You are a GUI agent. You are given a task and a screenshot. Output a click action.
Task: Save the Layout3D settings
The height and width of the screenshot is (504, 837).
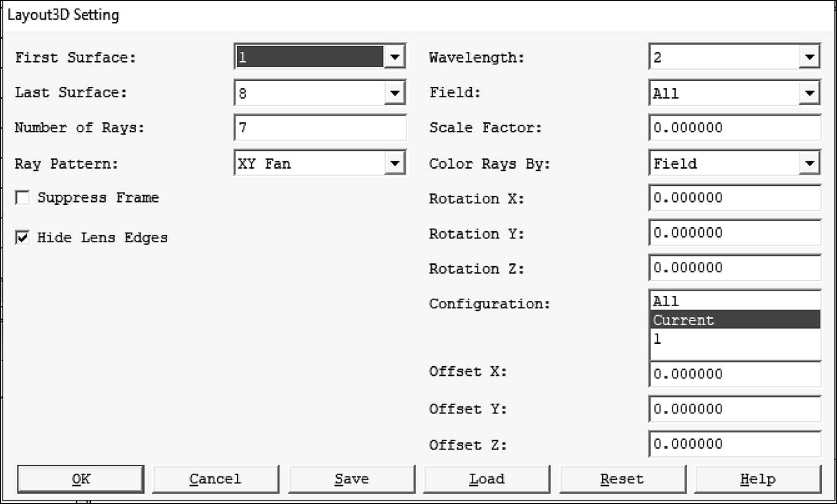[x=351, y=479]
